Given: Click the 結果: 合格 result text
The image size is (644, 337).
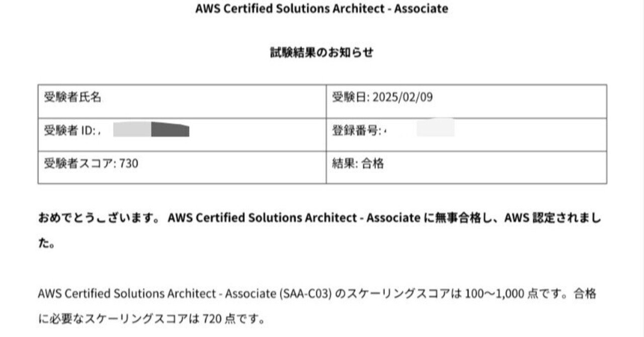Looking at the screenshot, I should [358, 163].
